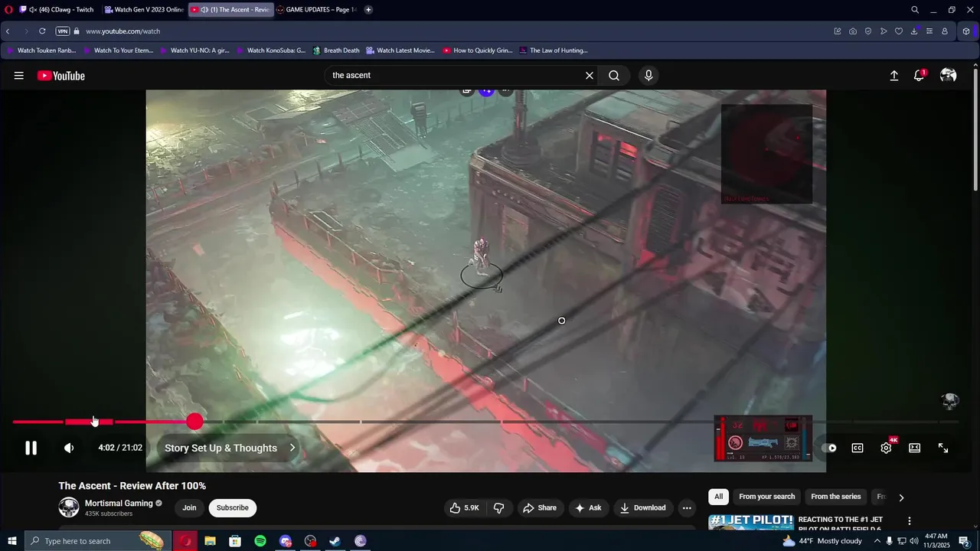Click the address bar URL
The width and height of the screenshot is (980, 551).
[122, 31]
